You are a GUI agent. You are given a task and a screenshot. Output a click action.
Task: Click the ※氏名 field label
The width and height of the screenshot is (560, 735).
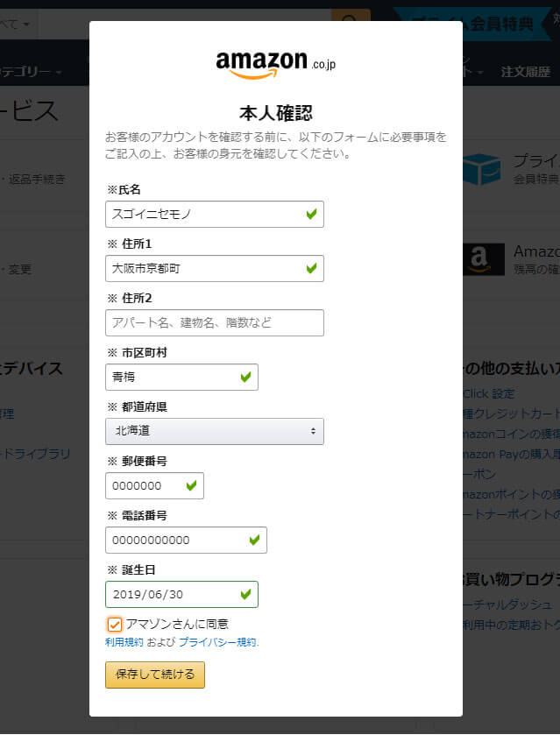[124, 189]
